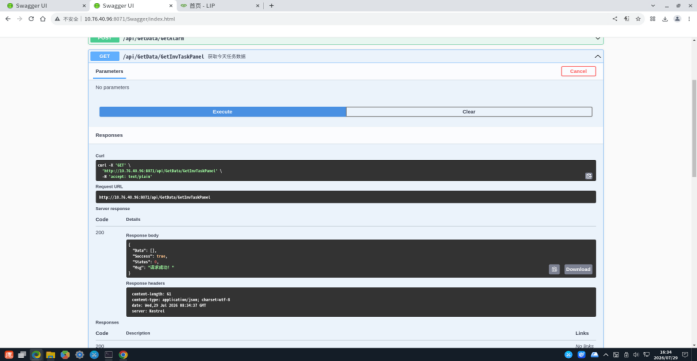The width and height of the screenshot is (697, 361).
Task: Click the Execute button
Action: click(223, 112)
